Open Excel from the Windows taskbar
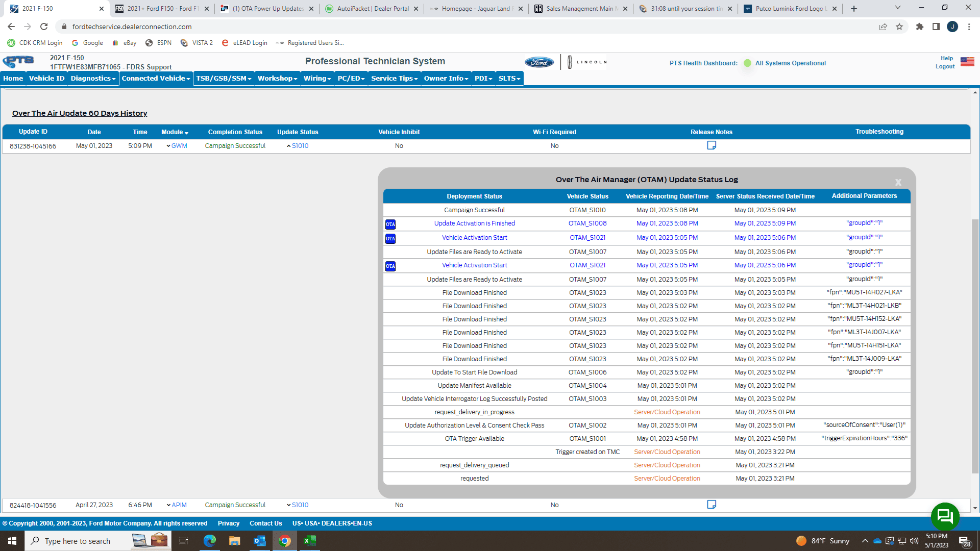The image size is (980, 551). [310, 541]
